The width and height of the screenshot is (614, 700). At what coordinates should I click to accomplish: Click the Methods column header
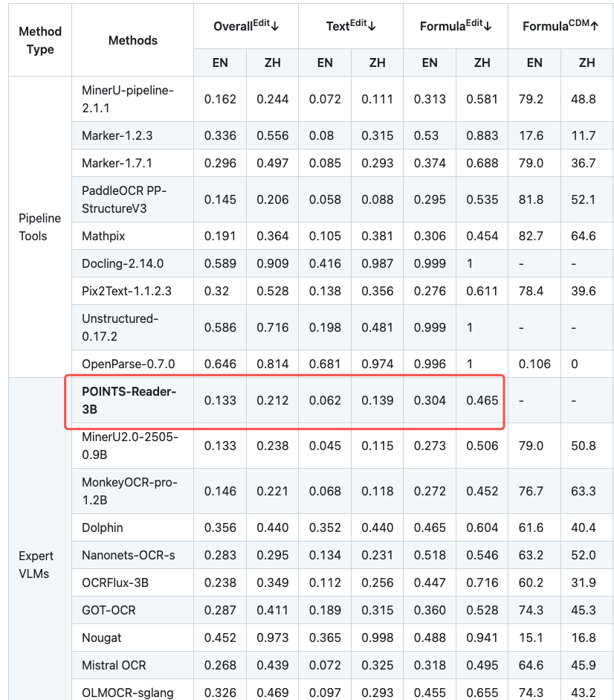(x=132, y=40)
